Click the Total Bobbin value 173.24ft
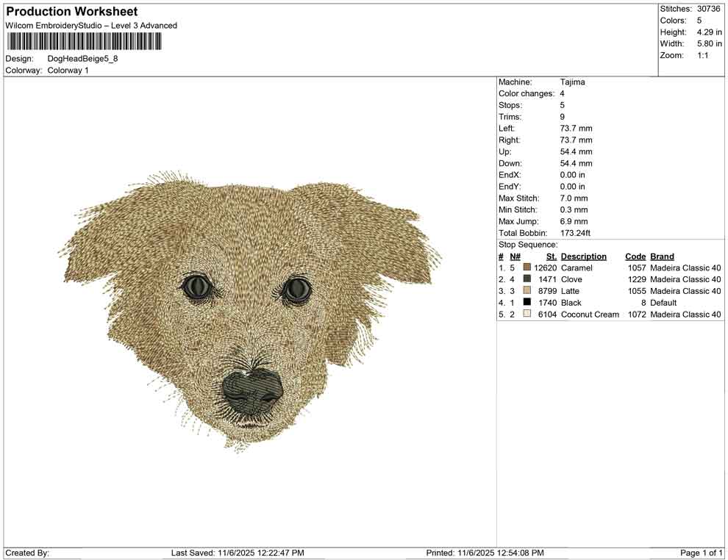This screenshot has height=560, width=728. pyautogui.click(x=575, y=233)
